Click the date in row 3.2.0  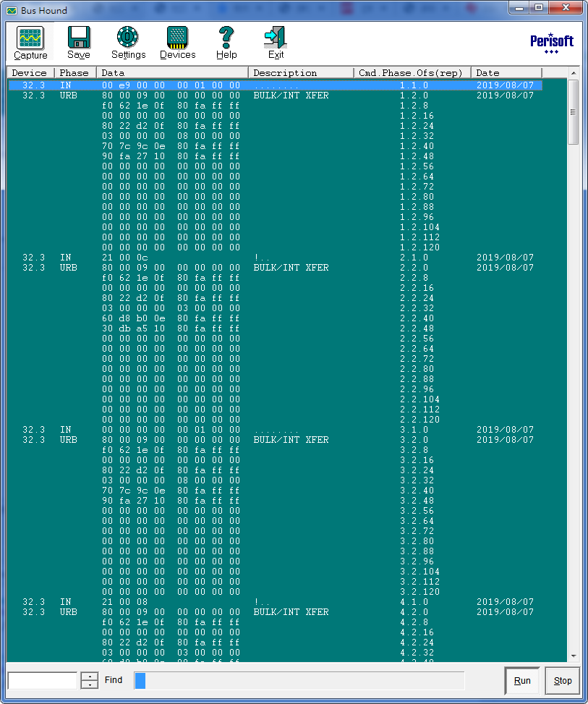[x=505, y=440]
